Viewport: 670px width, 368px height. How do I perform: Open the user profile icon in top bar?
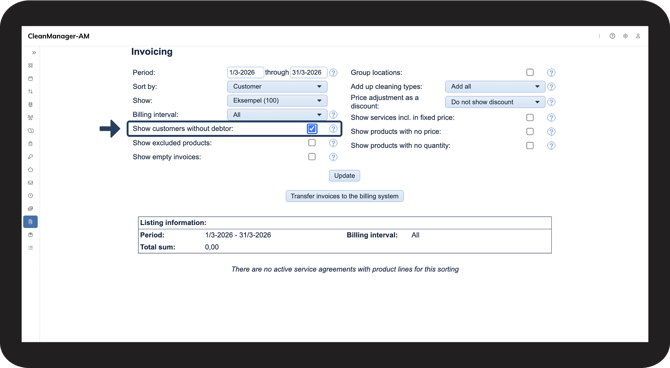tap(638, 36)
